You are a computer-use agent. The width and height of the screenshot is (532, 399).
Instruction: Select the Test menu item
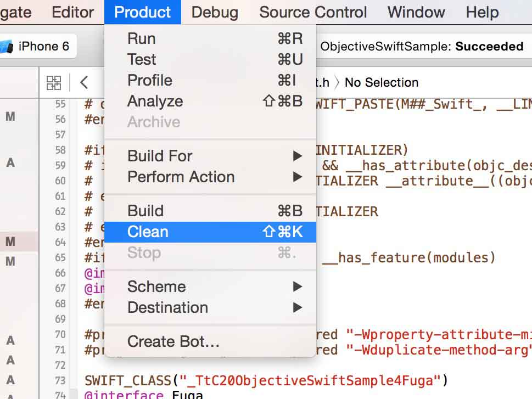tap(210, 59)
